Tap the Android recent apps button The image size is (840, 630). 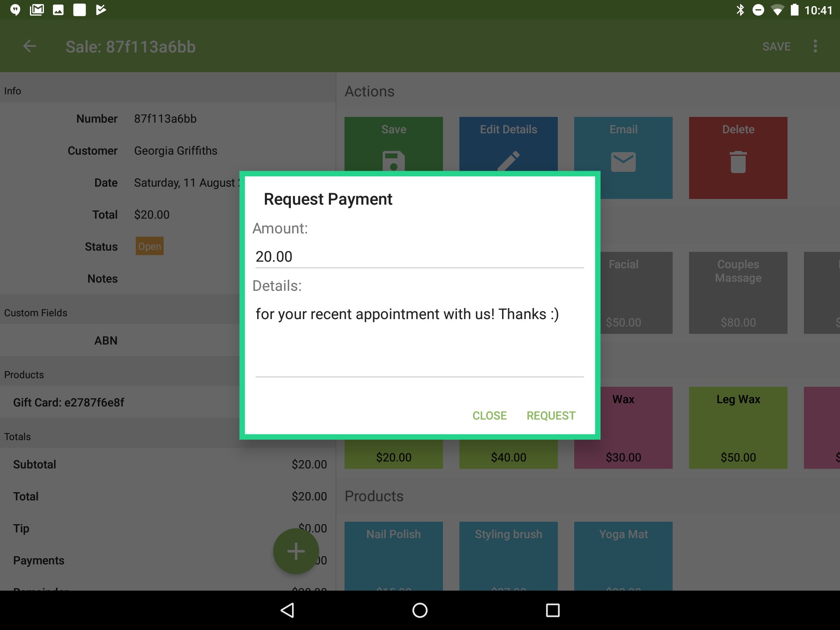552,610
